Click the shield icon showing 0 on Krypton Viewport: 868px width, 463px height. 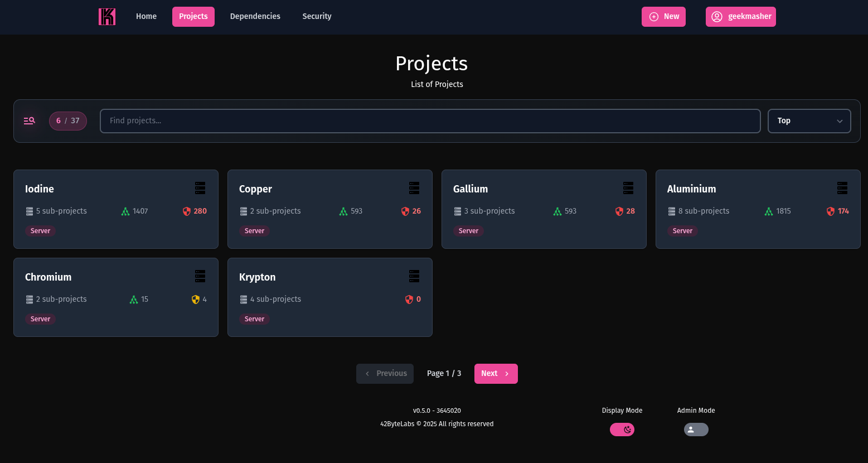(409, 299)
